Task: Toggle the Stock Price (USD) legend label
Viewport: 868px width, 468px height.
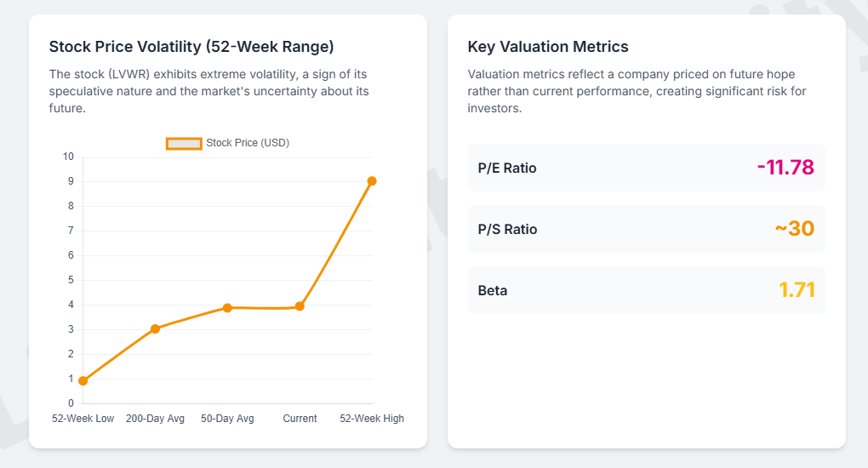Action: (248, 143)
